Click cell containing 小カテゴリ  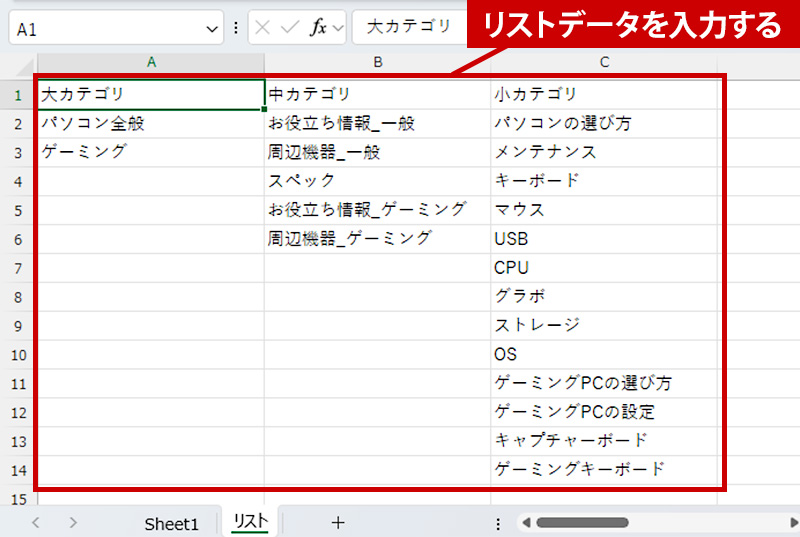tap(604, 94)
